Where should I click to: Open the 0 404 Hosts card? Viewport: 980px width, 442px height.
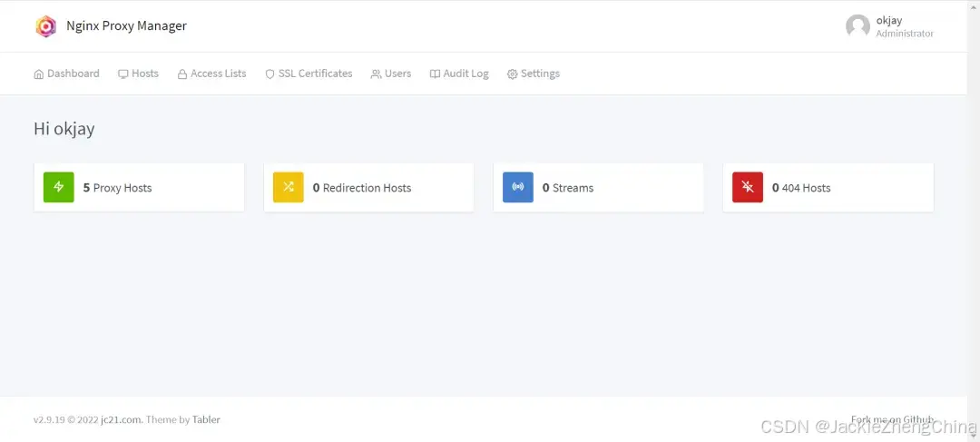[x=828, y=188]
